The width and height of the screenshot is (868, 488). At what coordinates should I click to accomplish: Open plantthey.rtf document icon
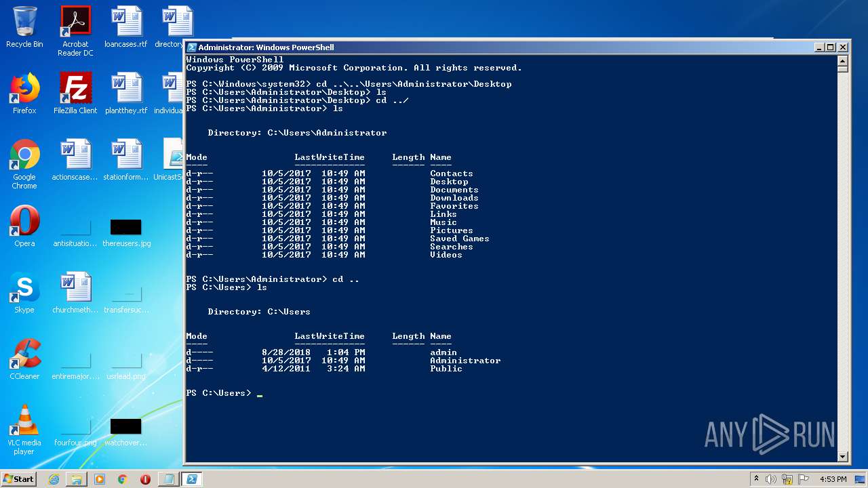(x=126, y=94)
